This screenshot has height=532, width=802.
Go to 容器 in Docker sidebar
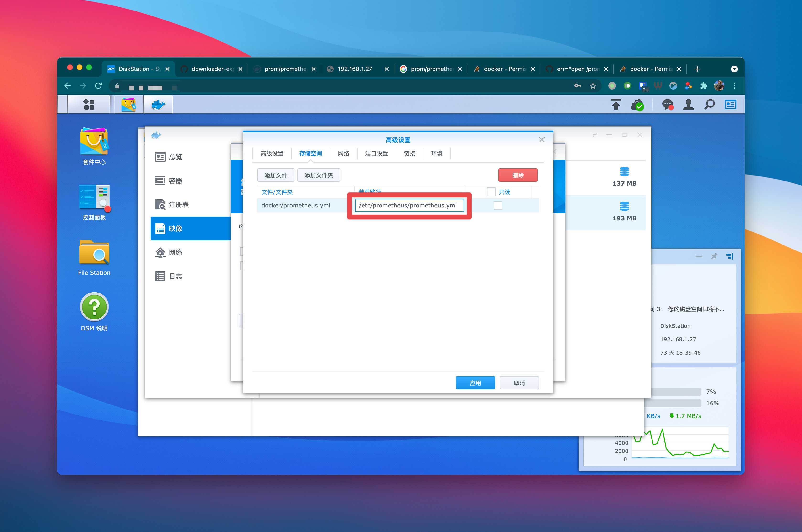click(191, 181)
